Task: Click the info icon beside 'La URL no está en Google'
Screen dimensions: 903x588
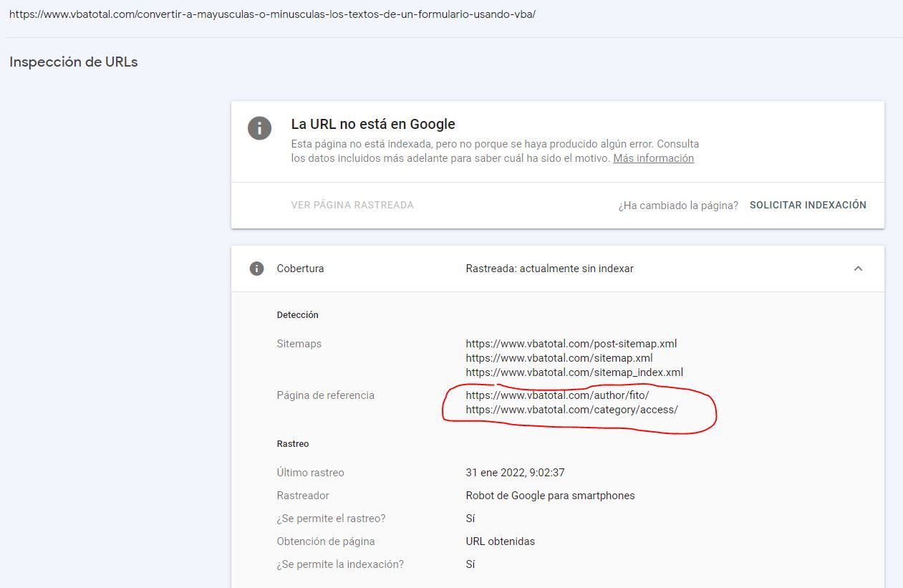Action: click(x=259, y=128)
